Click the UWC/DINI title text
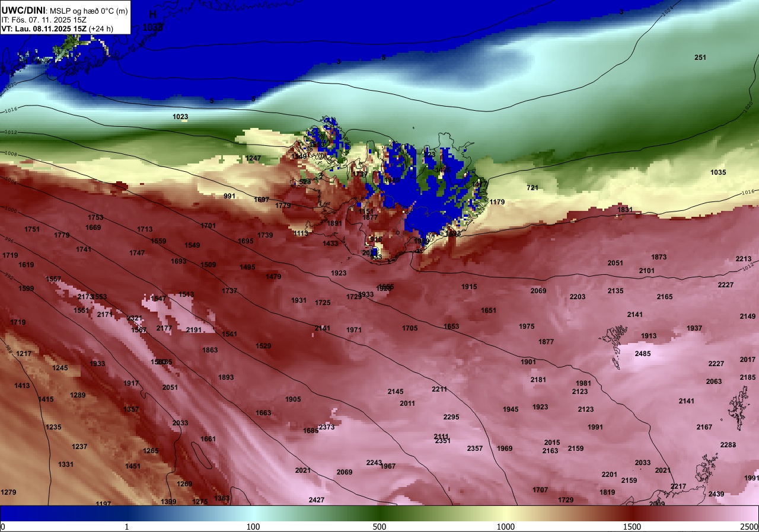759x532 pixels. click(x=23, y=9)
